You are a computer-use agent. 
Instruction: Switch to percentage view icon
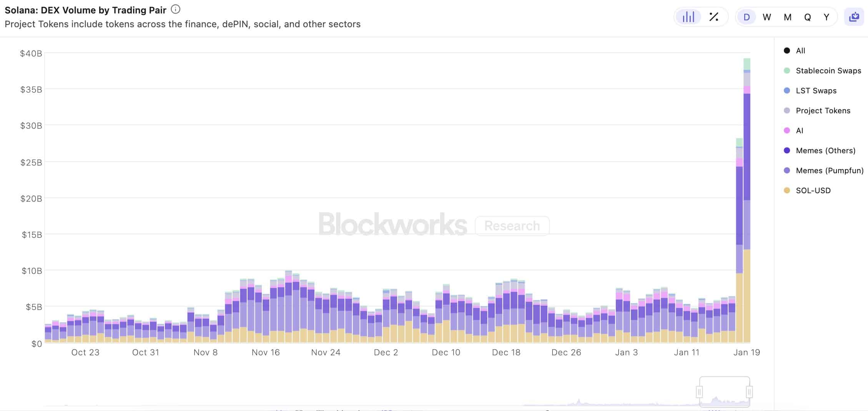[714, 17]
